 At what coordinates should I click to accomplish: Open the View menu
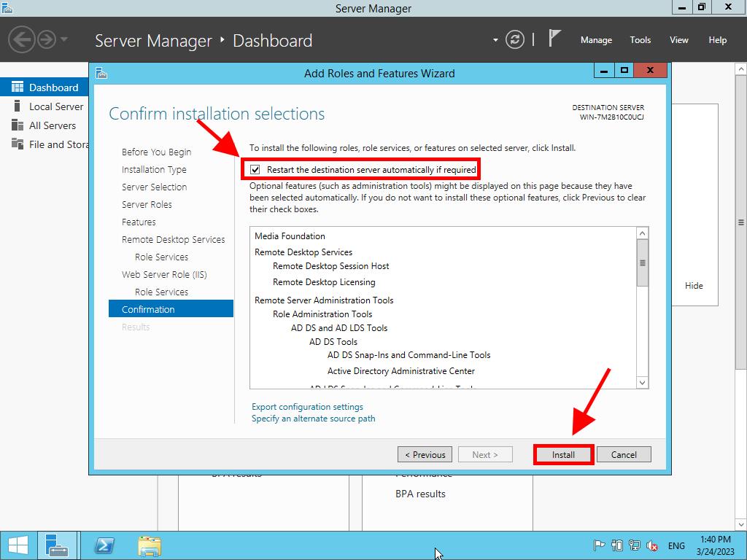679,40
